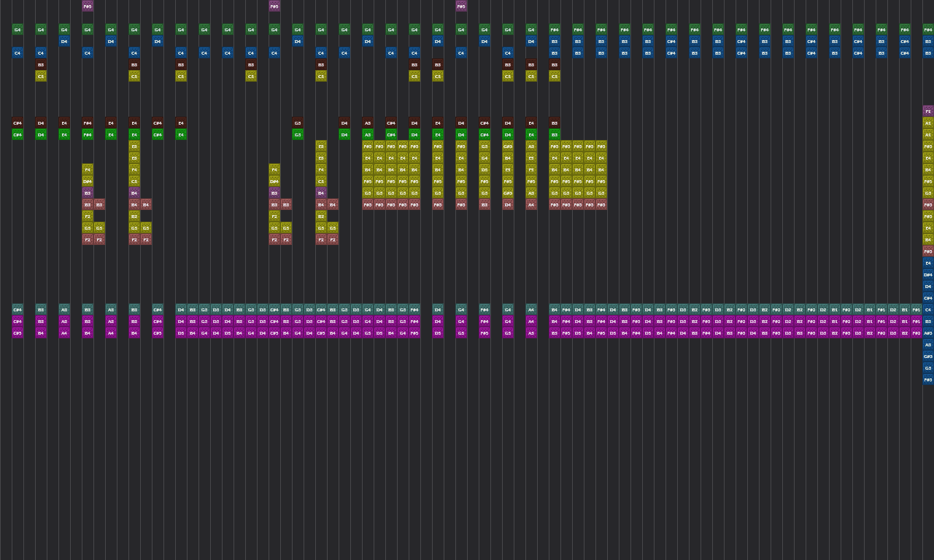Select the blue G3 note block
934x560 pixels.
(928, 367)
